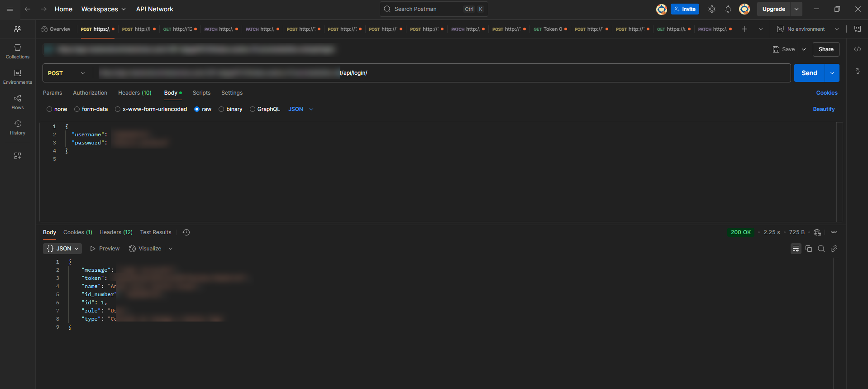
Task: Copy the response body using copy icon
Action: 809,249
